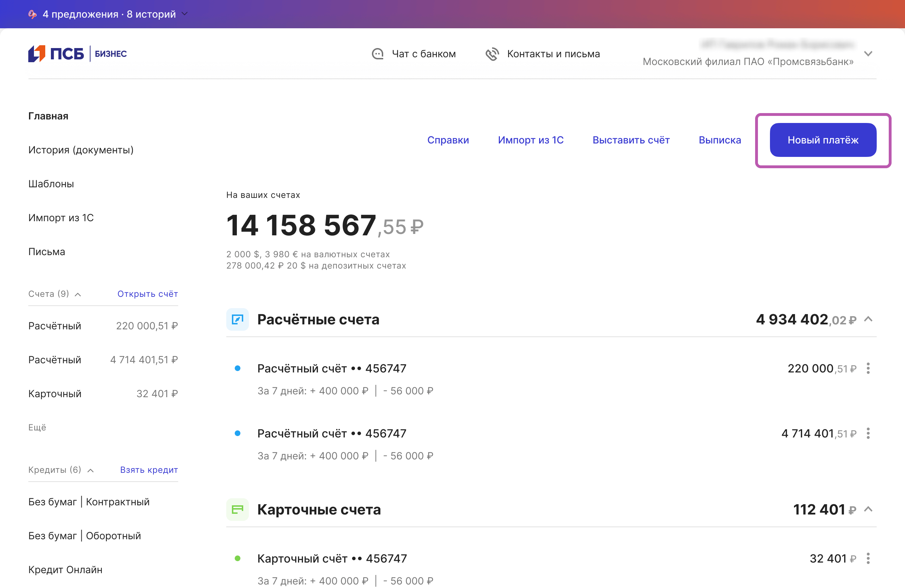
Task: Open three-dot menu for 220 000,51 ₽ account
Action: click(868, 368)
